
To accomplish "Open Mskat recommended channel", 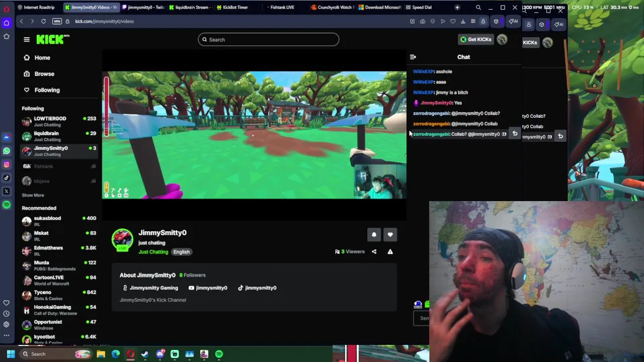I will 59,236.
